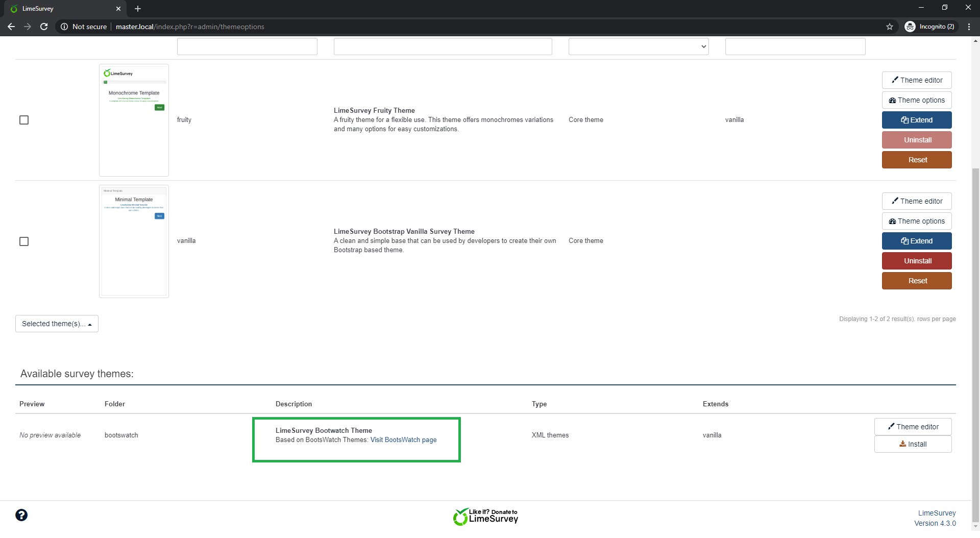Click the help question mark icon
Screen dimensions: 980x538
coord(21,515)
